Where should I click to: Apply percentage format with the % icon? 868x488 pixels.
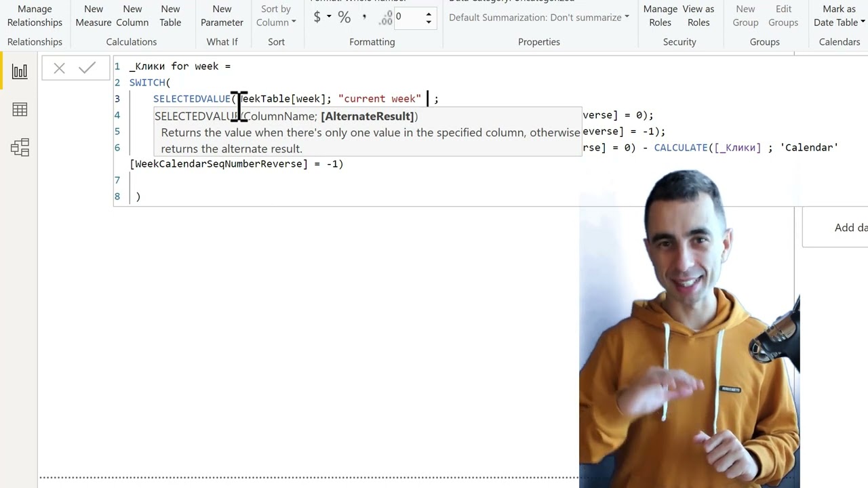pyautogui.click(x=344, y=17)
